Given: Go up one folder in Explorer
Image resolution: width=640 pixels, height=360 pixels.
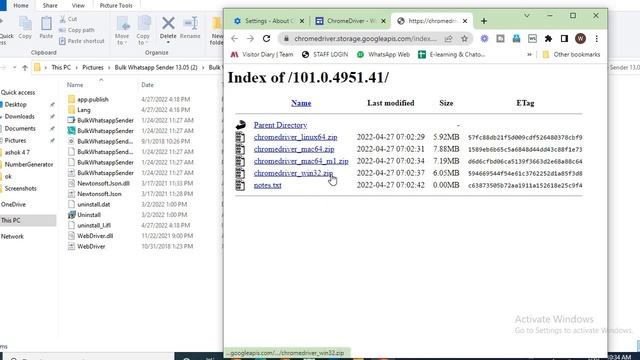Looking at the screenshot, I should click(25, 67).
